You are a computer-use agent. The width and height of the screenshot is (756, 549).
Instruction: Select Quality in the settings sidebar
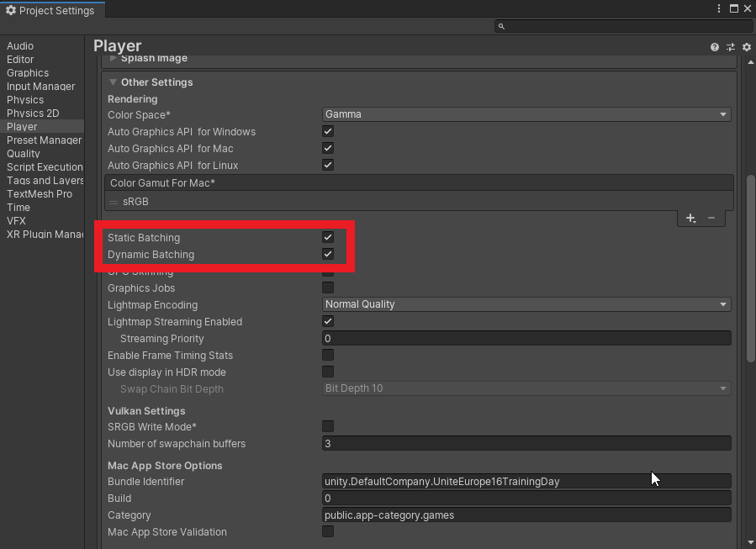(x=24, y=154)
